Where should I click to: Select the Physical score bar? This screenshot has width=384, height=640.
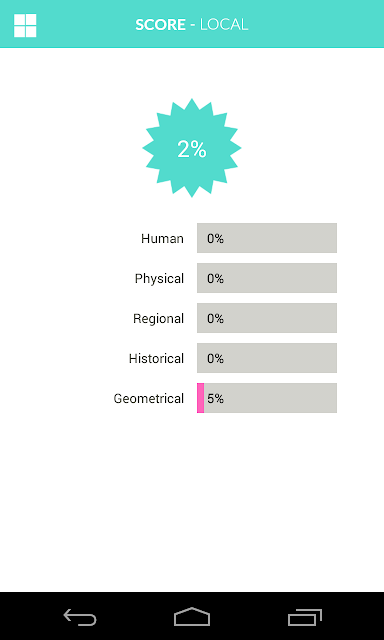[x=267, y=278]
